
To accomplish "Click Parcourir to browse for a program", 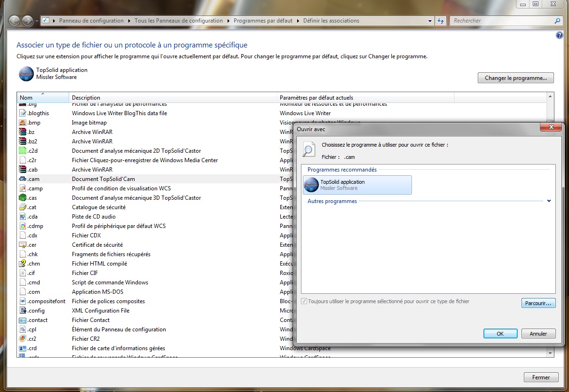I will (538, 303).
